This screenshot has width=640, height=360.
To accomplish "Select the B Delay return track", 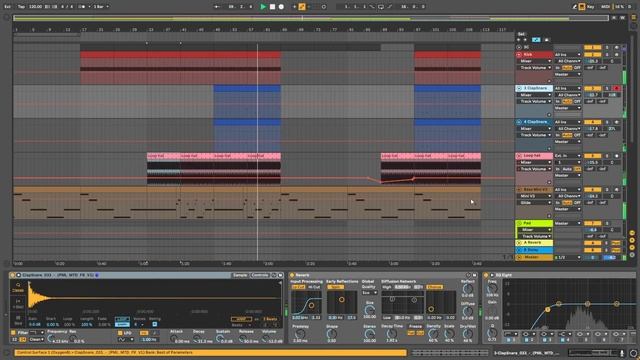I will tap(534, 250).
